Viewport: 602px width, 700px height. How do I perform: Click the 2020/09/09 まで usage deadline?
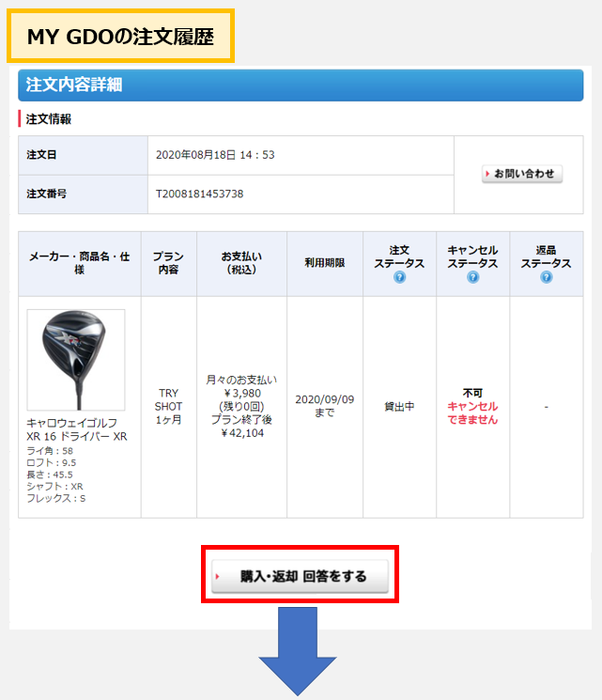tap(324, 406)
